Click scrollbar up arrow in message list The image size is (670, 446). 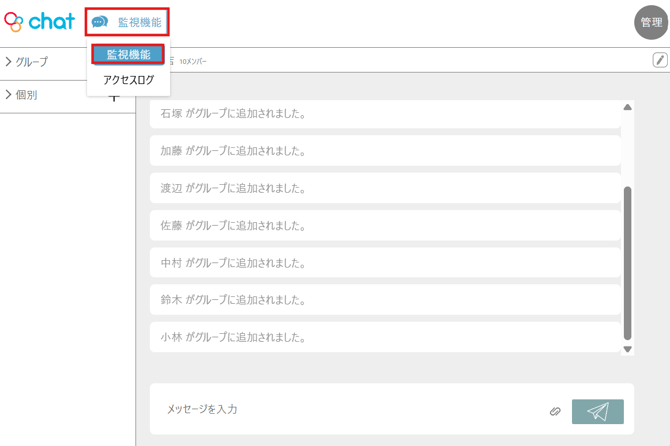click(627, 107)
